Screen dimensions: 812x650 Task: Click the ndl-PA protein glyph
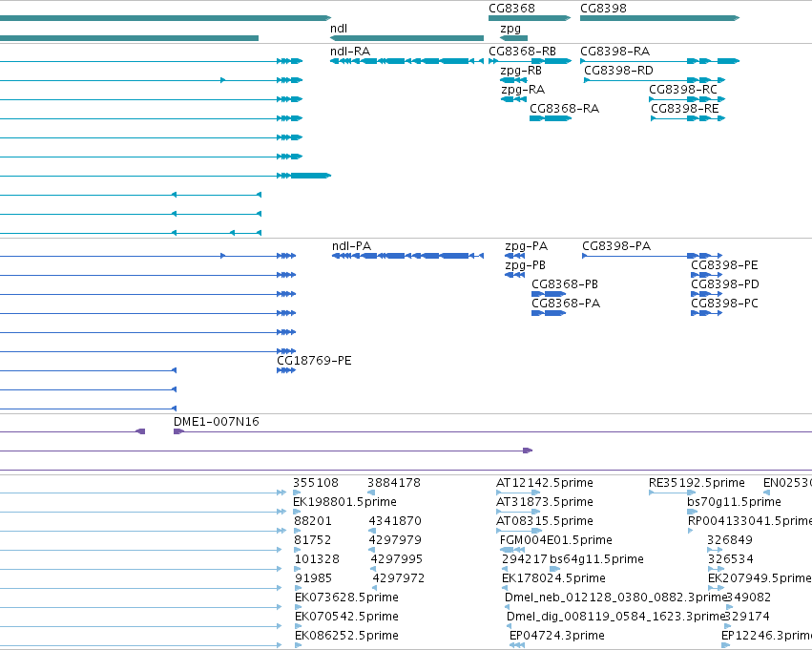(x=408, y=256)
